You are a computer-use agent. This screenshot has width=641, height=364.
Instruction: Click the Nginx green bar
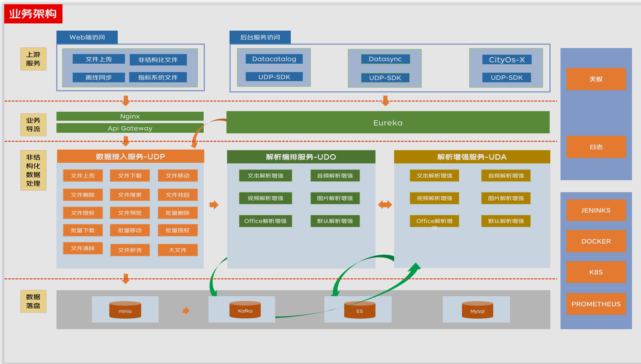[x=130, y=116]
